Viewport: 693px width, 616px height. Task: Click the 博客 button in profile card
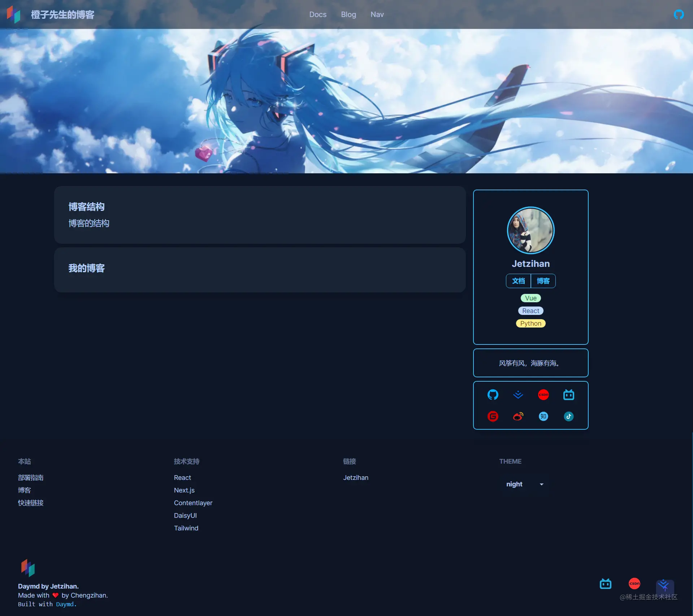coord(543,281)
